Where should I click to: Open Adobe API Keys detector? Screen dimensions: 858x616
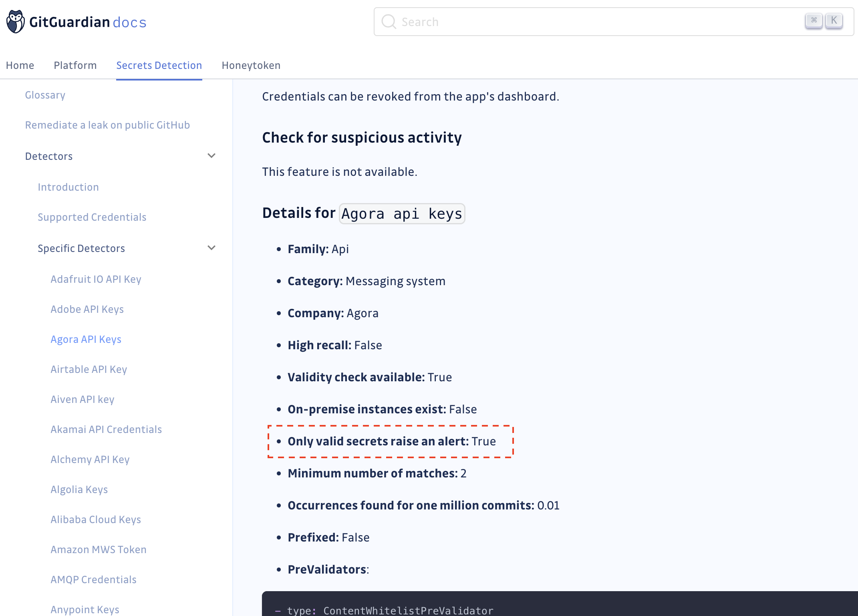tap(87, 309)
